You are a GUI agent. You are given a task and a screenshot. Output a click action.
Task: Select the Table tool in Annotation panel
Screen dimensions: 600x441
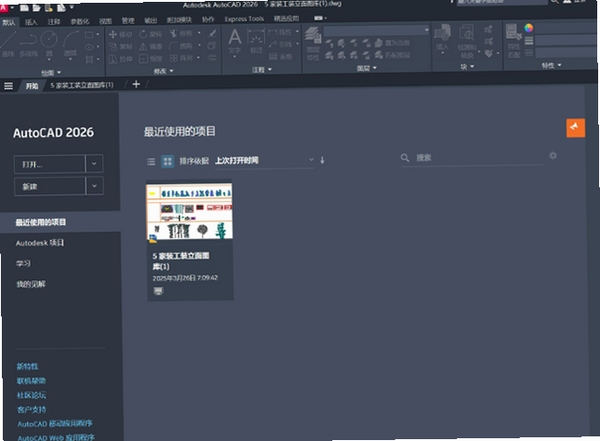pos(280,57)
